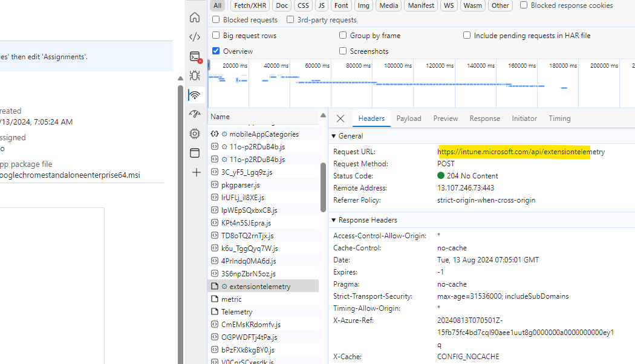The height and width of the screenshot is (364, 635).
Task: Click scroll-up arrow of request list
Action: (323, 115)
